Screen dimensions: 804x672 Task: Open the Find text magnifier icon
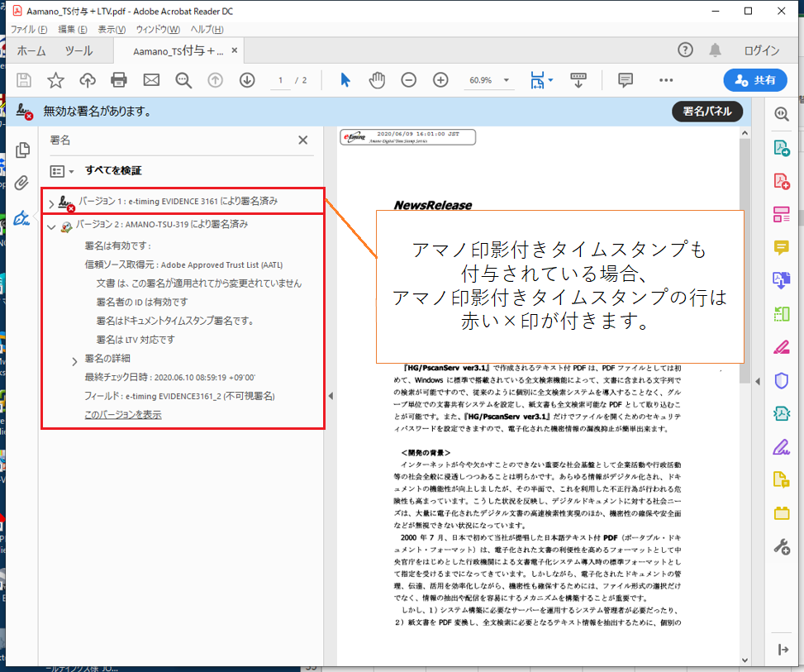(183, 80)
